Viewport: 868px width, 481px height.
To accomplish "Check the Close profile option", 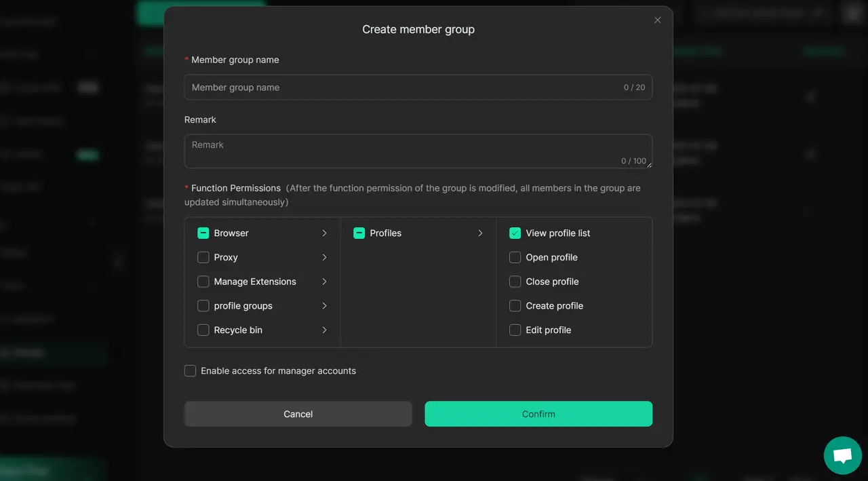I will pyautogui.click(x=515, y=282).
